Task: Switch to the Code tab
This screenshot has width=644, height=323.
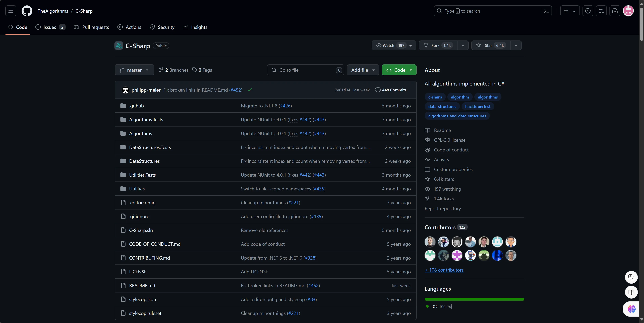Action: [18, 27]
